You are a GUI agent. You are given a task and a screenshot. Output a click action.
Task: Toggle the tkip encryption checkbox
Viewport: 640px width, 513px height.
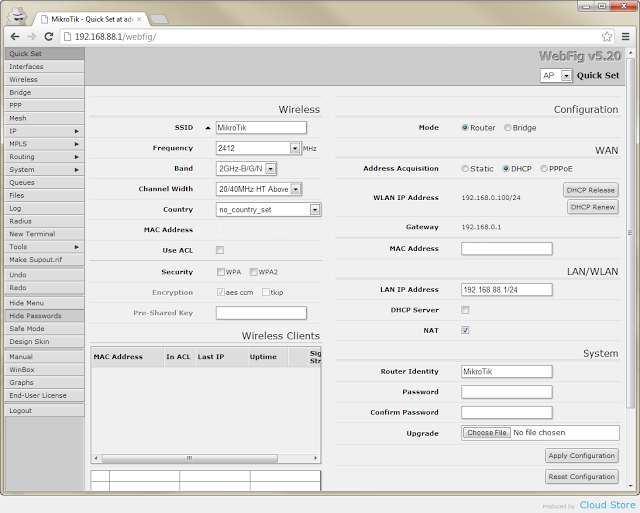(x=266, y=292)
